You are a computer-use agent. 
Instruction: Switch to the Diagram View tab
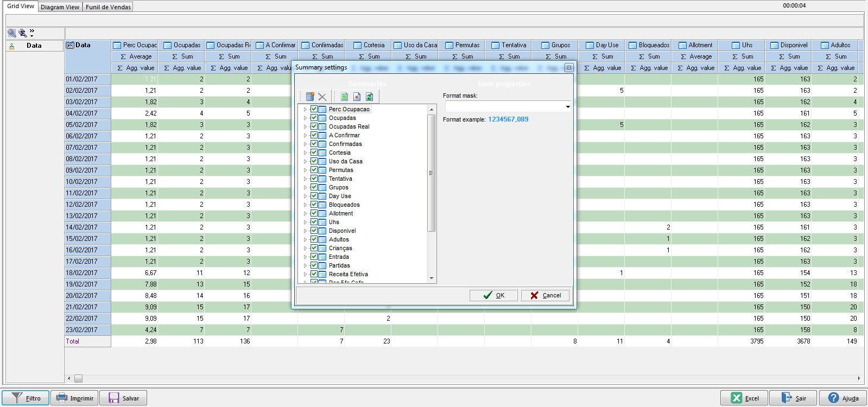tap(60, 7)
